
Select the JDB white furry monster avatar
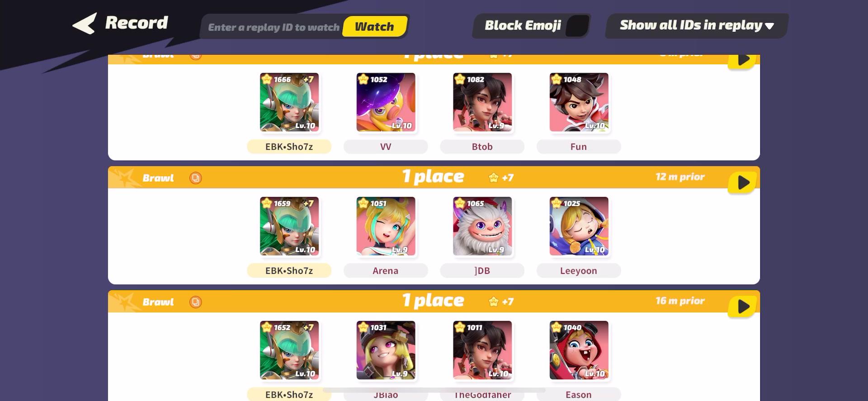[x=482, y=226]
